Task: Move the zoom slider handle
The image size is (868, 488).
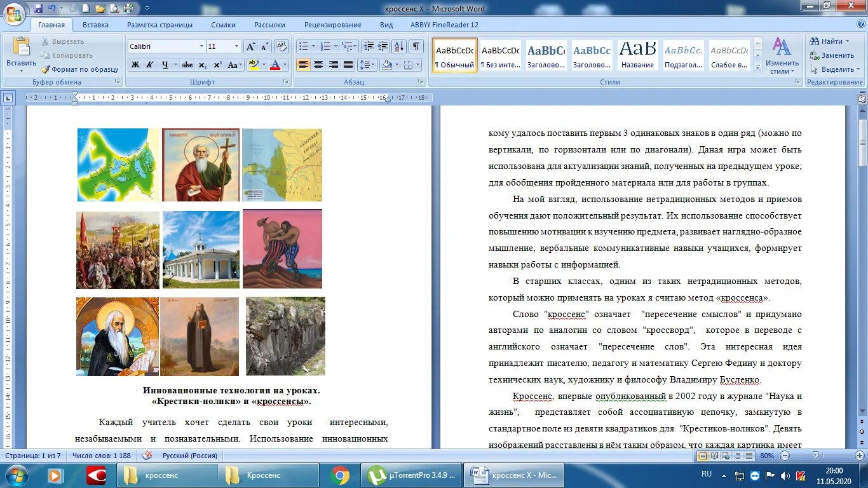Action: pyautogui.click(x=815, y=456)
